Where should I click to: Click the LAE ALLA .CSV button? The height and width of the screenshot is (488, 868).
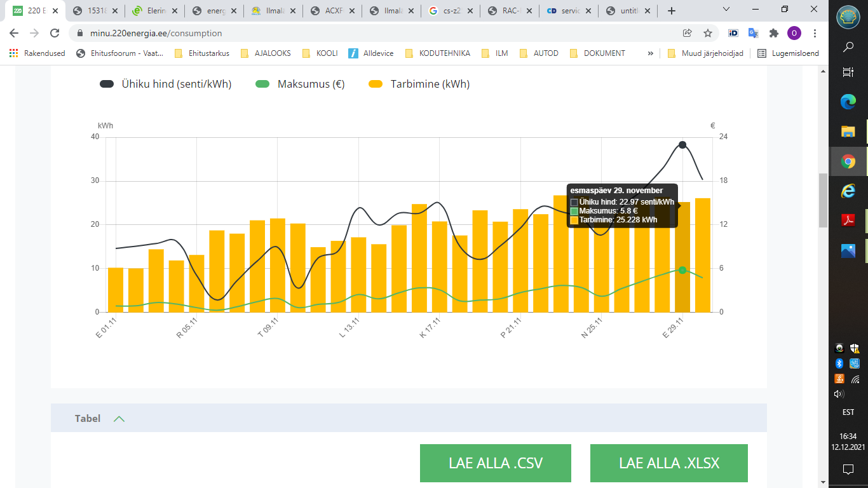point(495,463)
